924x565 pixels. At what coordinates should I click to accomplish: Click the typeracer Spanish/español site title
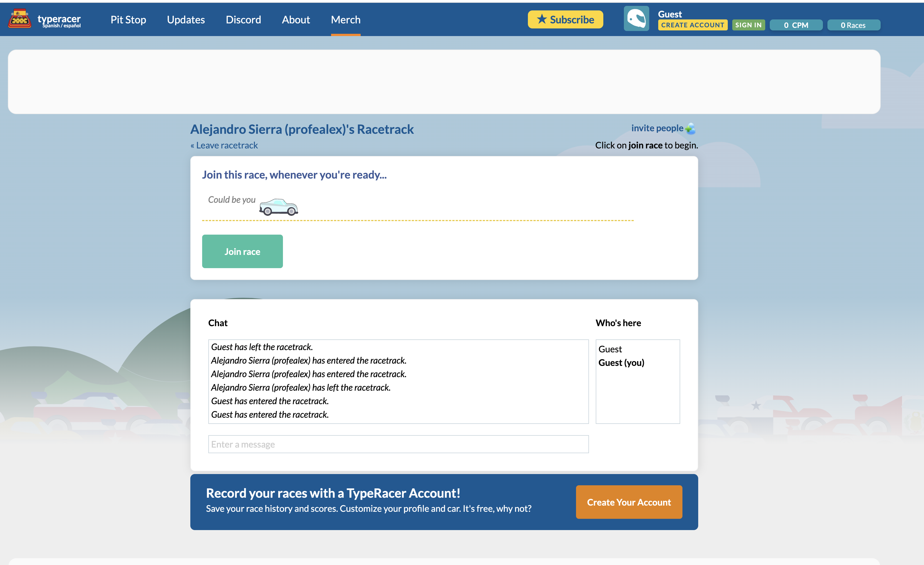click(x=59, y=21)
